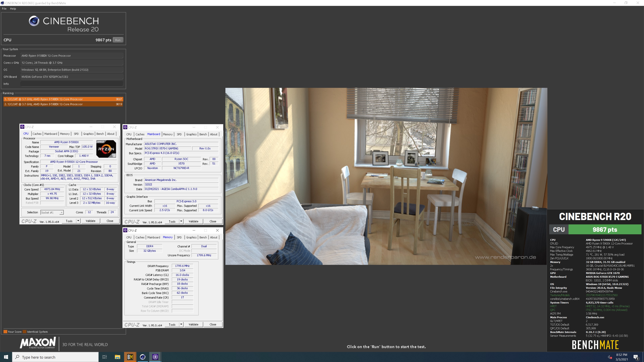The height and width of the screenshot is (362, 644).
Task: Click the Run button next to CPU score
Action: pos(118,40)
